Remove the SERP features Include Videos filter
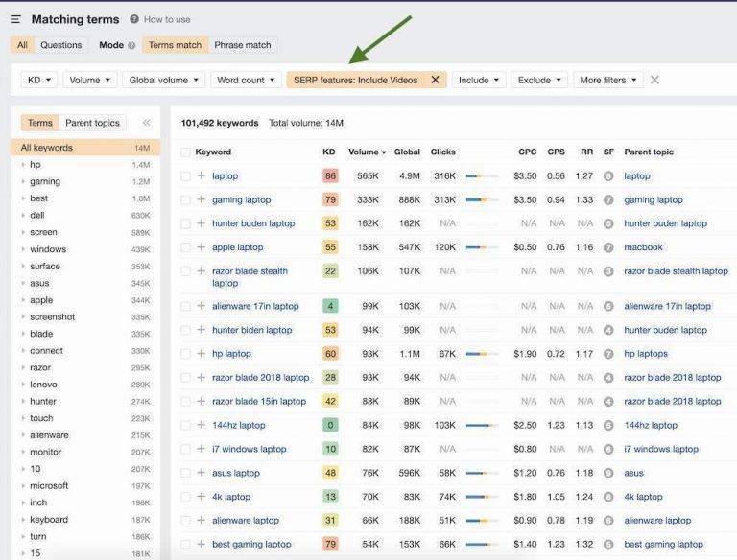 tap(435, 80)
